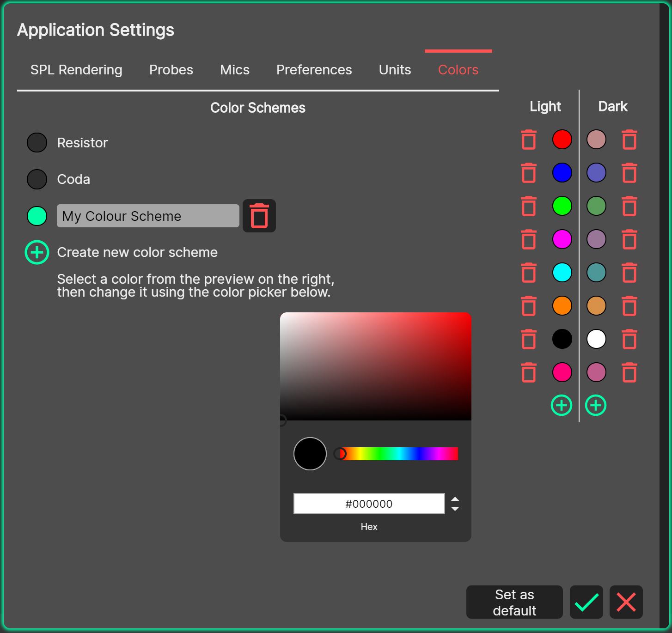Switch to the Preferences tab
This screenshot has height=633, width=672.
pos(314,70)
